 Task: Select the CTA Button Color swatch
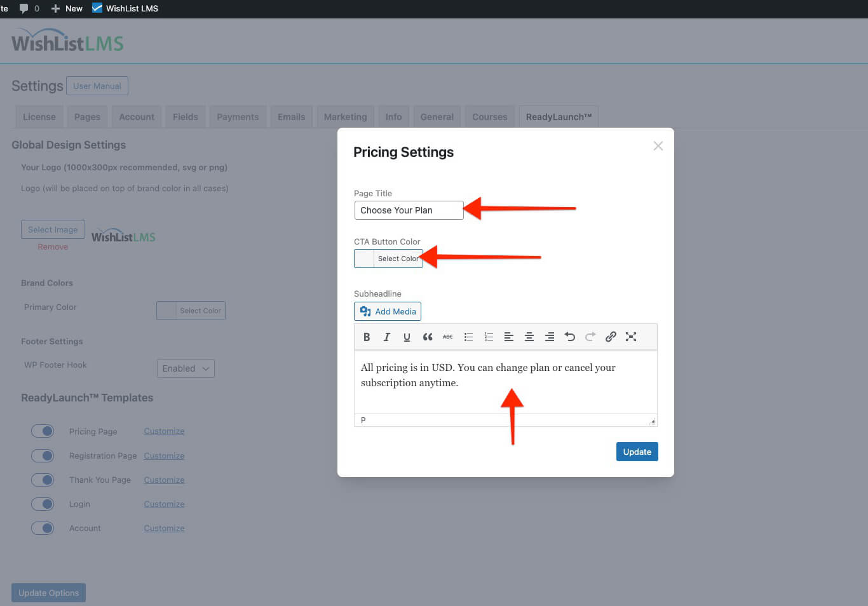(363, 258)
